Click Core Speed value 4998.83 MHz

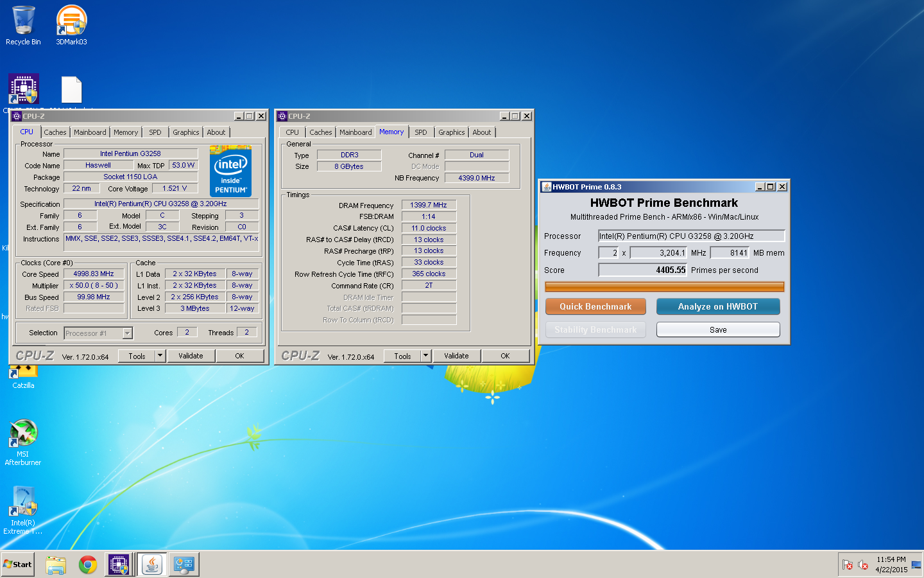[x=94, y=274]
